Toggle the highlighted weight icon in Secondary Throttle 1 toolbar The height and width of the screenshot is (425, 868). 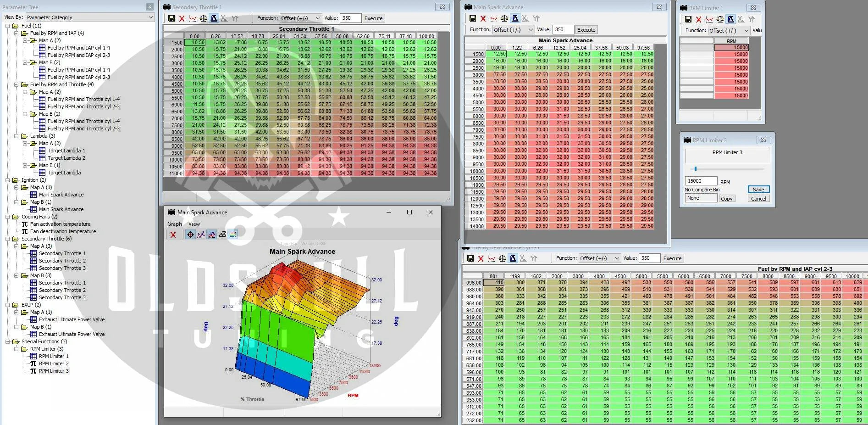[214, 18]
